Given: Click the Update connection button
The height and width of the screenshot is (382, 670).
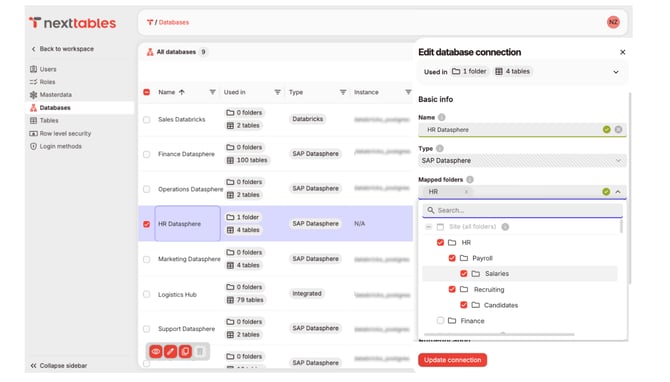Looking at the screenshot, I should [453, 360].
